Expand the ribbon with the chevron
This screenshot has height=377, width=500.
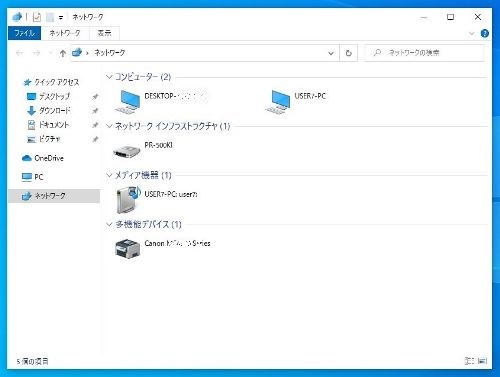[472, 33]
